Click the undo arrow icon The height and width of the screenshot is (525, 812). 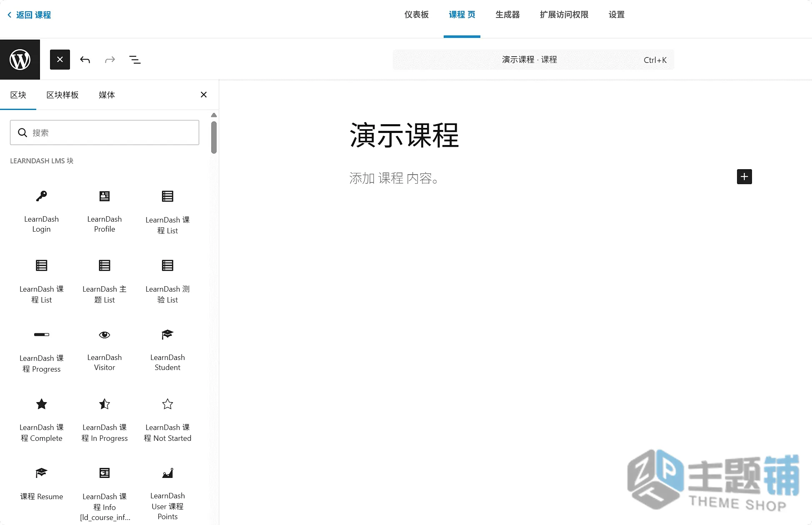pyautogui.click(x=85, y=60)
